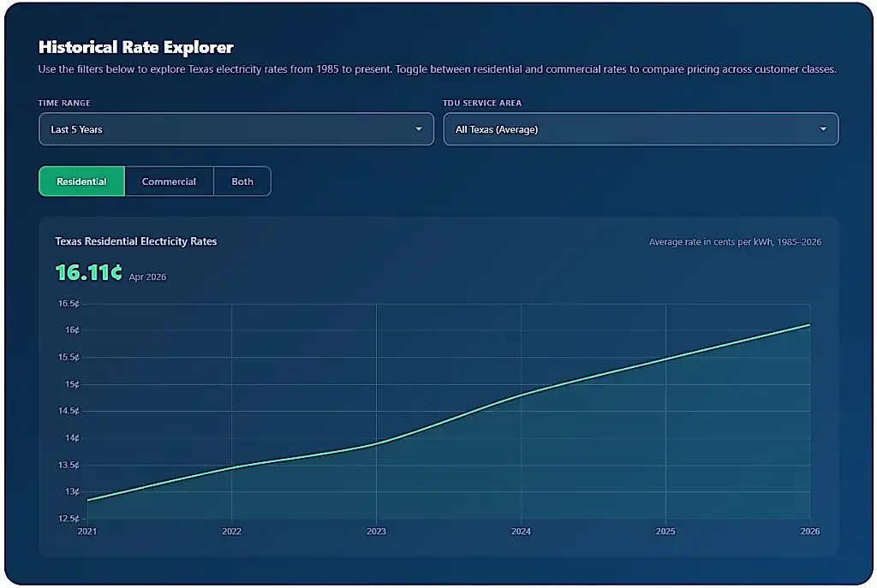The height and width of the screenshot is (588, 877).
Task: Click the filter instructions description text
Action: 438,69
